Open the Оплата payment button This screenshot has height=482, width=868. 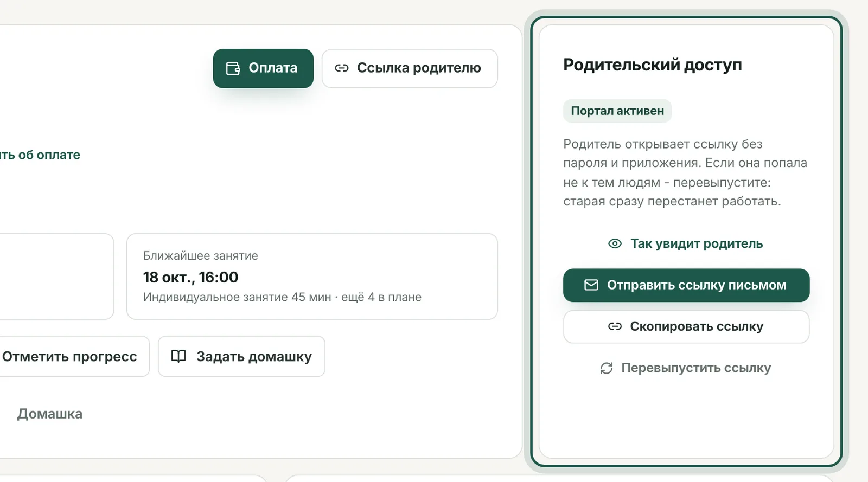(x=263, y=68)
